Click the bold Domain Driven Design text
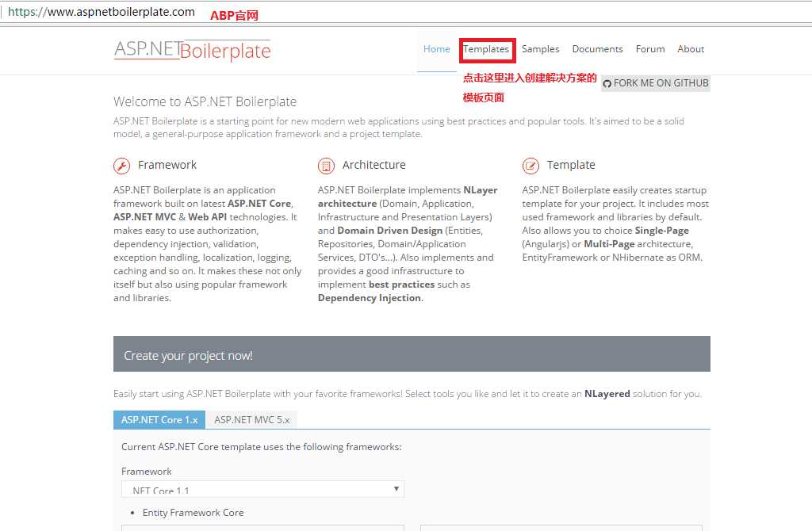 pyautogui.click(x=390, y=231)
